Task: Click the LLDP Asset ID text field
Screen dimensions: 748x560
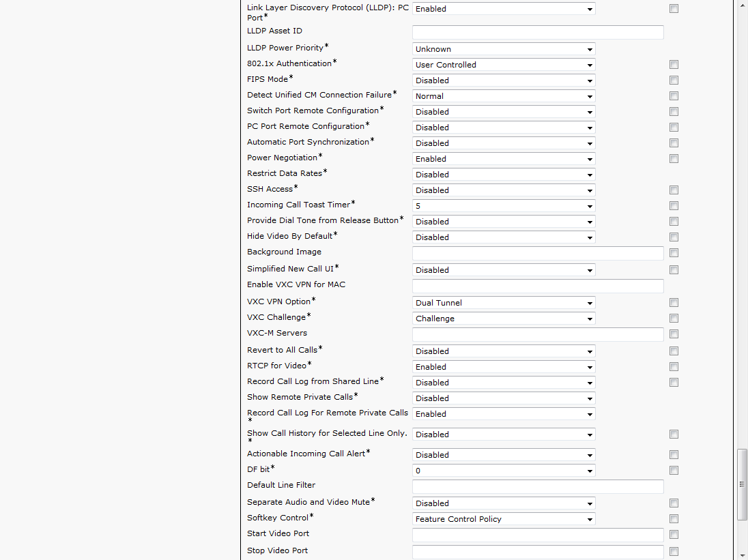Action: [x=538, y=32]
